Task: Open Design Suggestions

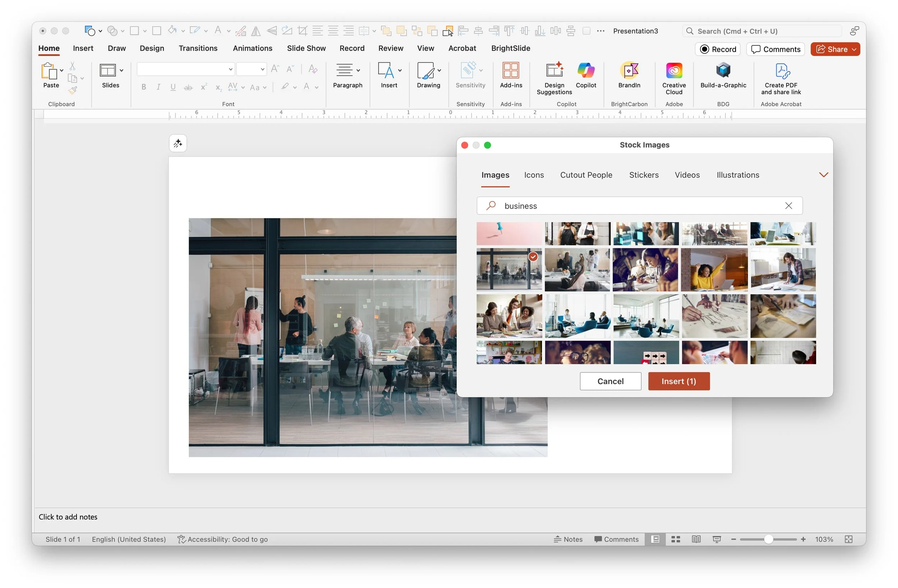Action: point(554,79)
